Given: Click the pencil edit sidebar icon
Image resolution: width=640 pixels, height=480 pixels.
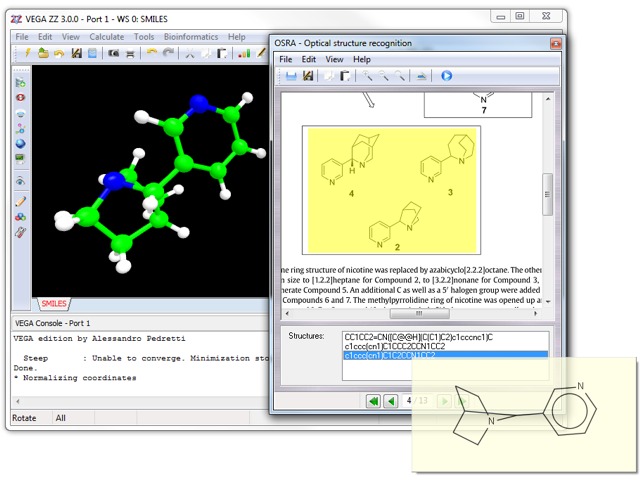Looking at the screenshot, I should [x=20, y=201].
